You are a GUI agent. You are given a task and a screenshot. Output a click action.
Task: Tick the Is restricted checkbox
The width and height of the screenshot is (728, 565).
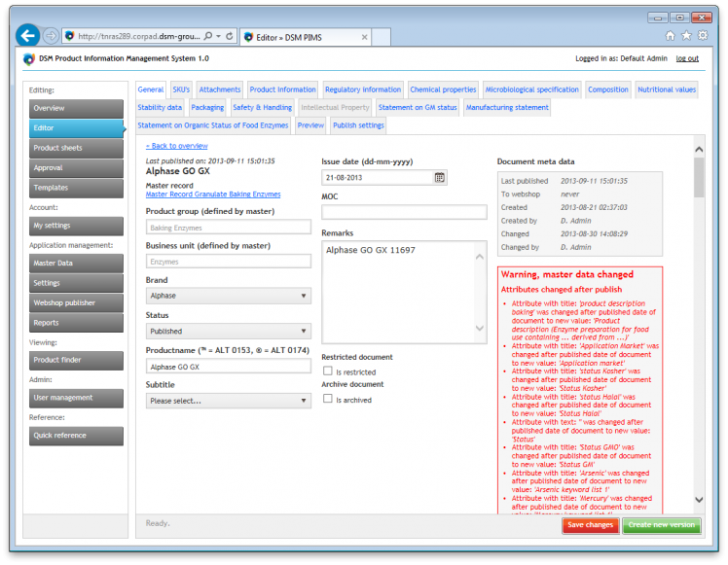[328, 371]
